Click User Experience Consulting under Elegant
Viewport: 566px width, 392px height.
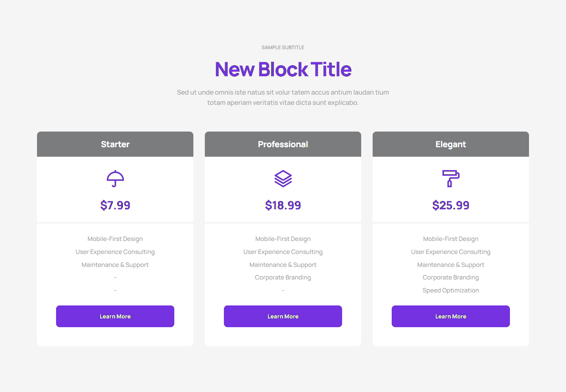tap(450, 252)
